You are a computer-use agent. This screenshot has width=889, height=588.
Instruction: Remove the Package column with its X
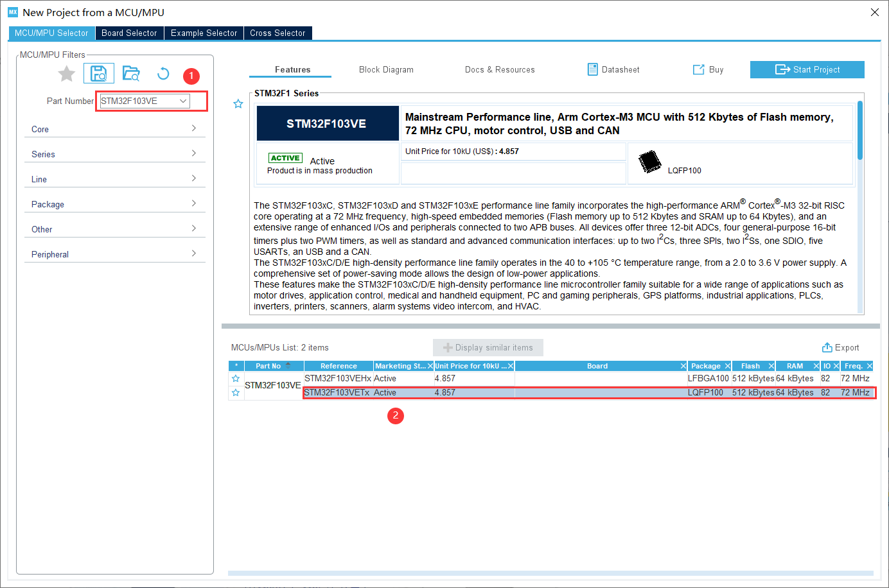coord(728,366)
